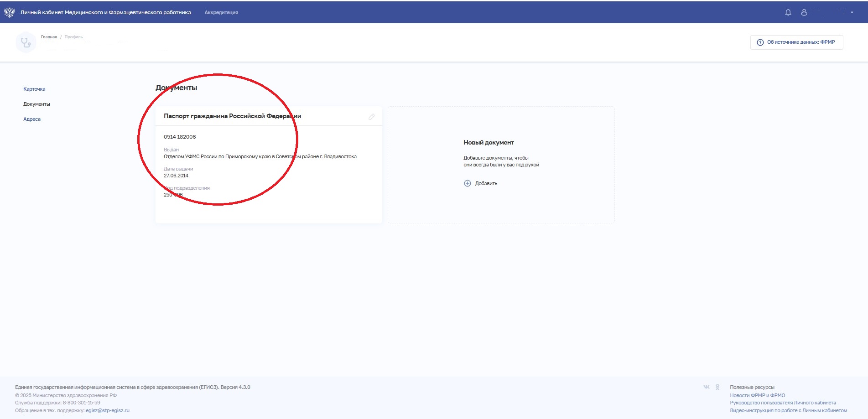Image resolution: width=868 pixels, height=419 pixels.
Task: Go to the Адреса section
Action: click(x=32, y=119)
